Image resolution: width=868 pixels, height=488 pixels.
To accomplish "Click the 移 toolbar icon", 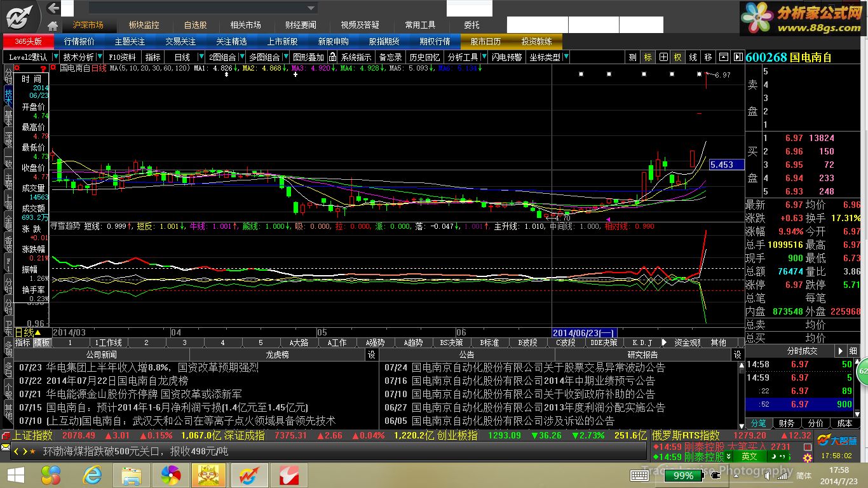I will point(709,57).
